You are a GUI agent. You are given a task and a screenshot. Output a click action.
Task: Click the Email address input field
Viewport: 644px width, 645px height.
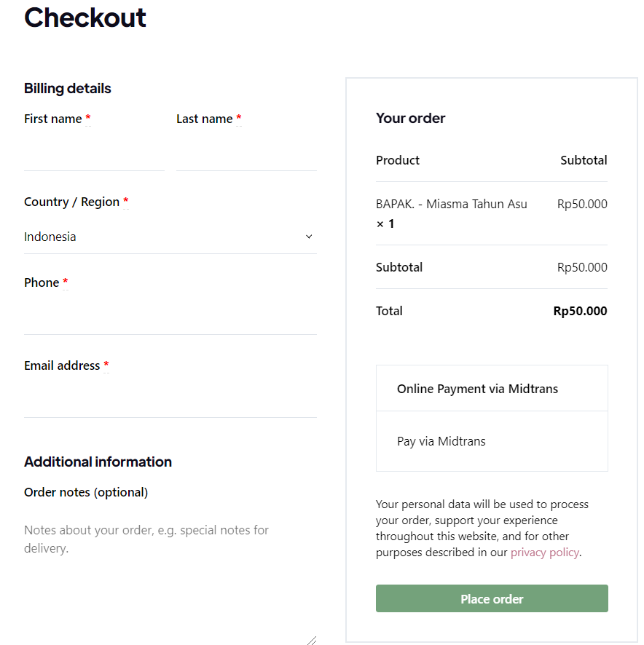pyautogui.click(x=170, y=400)
